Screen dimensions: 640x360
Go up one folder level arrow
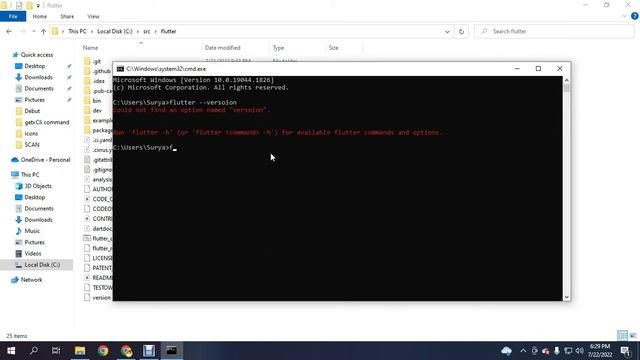click(43, 31)
